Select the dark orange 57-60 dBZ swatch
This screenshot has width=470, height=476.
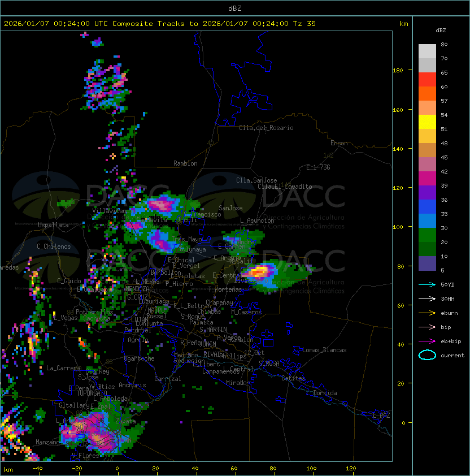pyautogui.click(x=427, y=94)
